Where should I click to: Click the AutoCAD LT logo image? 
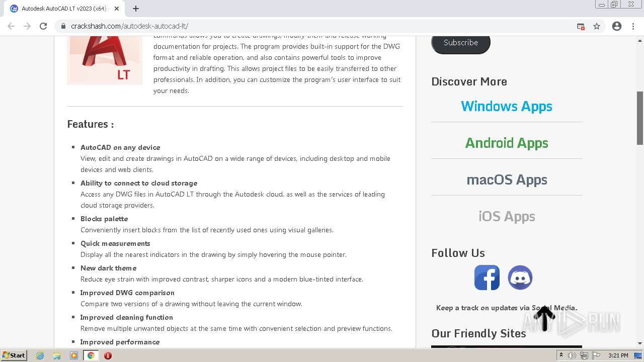pos(105,60)
